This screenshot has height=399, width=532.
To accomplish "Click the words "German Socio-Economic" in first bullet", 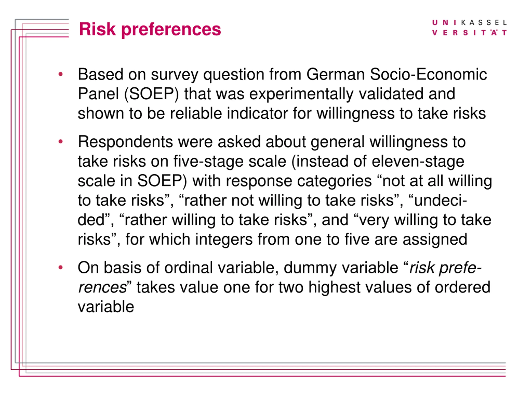I will 397,74.
